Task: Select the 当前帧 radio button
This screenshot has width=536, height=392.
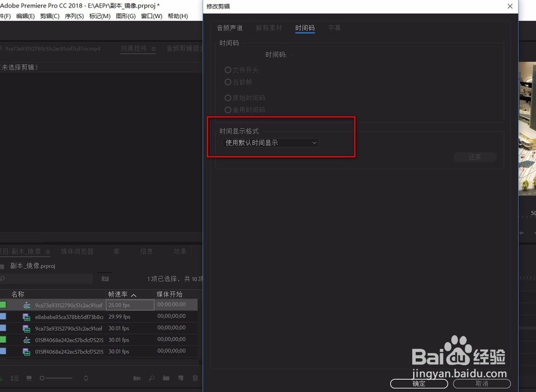Action: 228,82
